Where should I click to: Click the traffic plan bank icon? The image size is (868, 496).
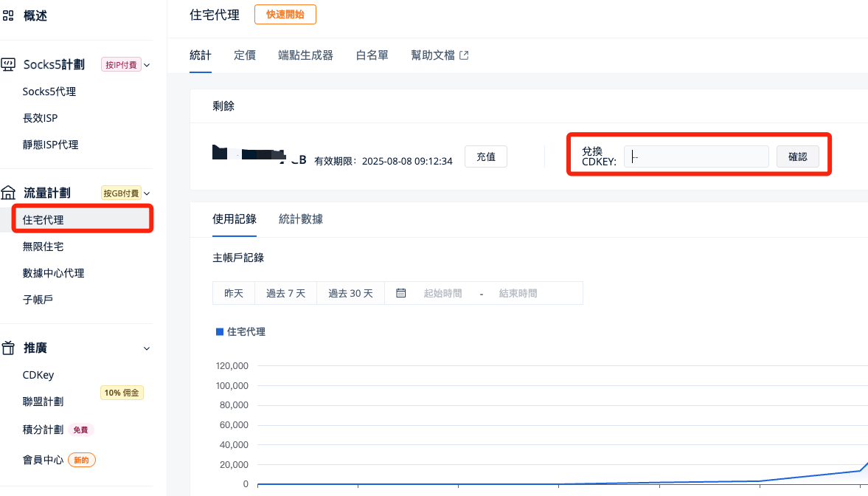click(9, 193)
